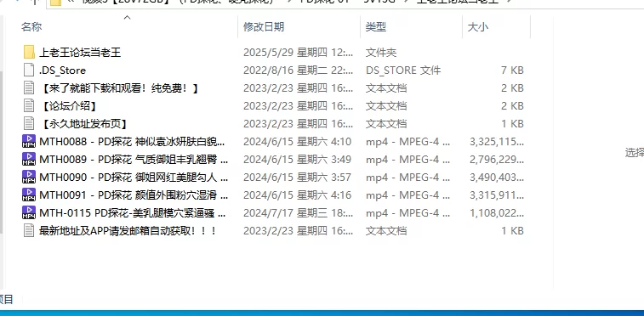
Task: Select the MP4 icon of MTH-0115 video
Action: 29,212
